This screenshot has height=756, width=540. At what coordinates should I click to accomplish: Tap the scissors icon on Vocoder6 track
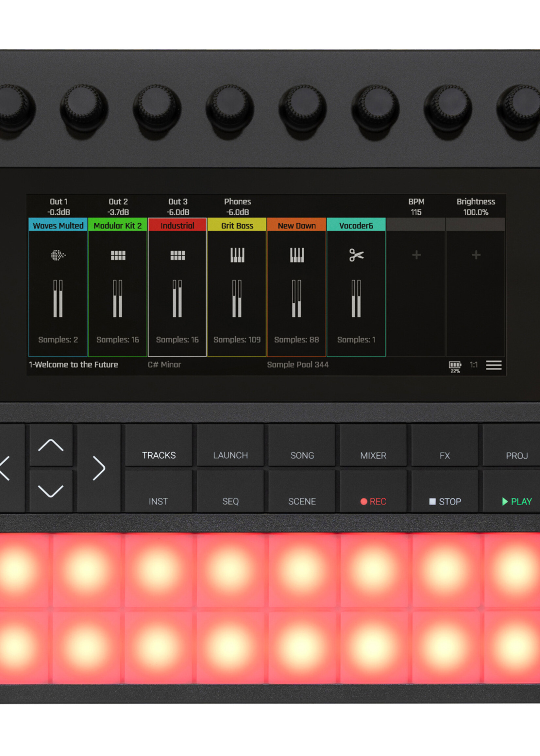tap(356, 255)
